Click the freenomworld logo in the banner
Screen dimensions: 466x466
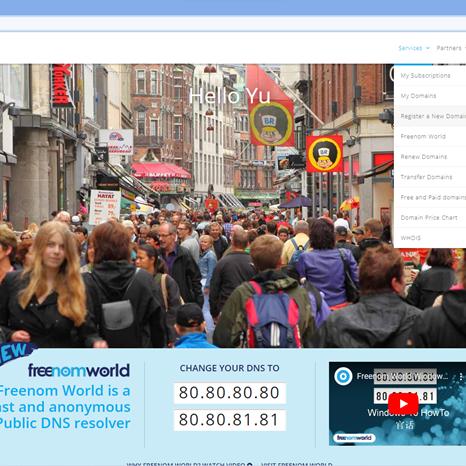point(79,370)
